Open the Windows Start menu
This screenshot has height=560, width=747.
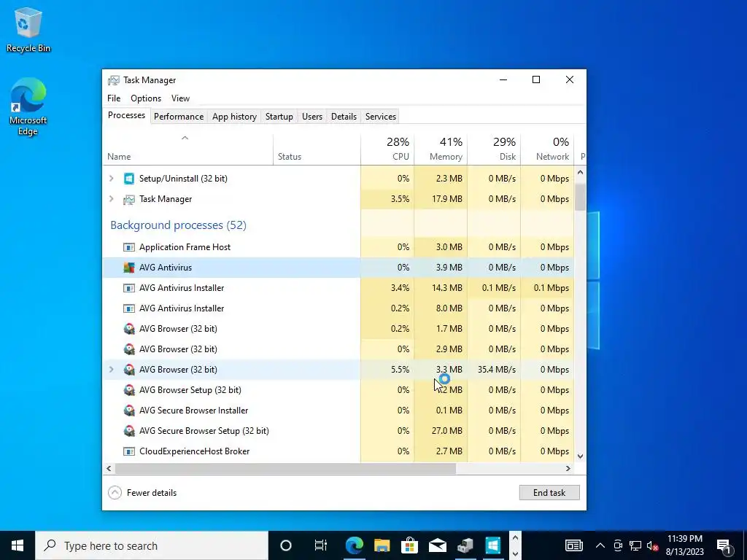pyautogui.click(x=18, y=545)
